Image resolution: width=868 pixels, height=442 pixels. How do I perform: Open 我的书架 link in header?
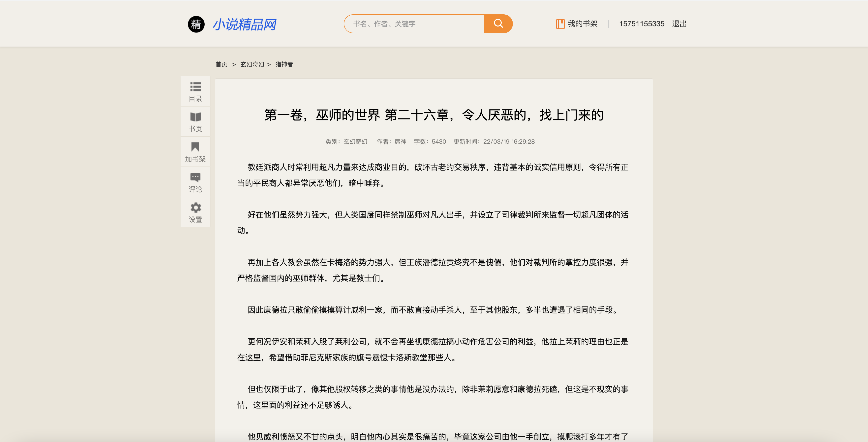(x=582, y=24)
